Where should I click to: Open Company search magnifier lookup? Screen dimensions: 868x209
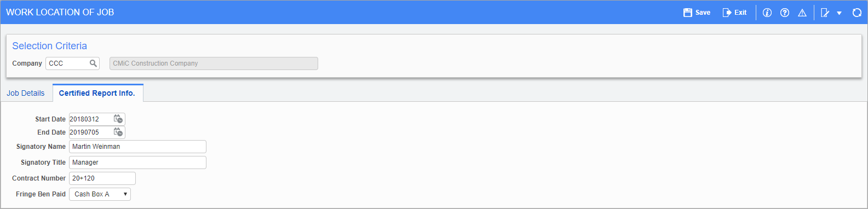93,63
